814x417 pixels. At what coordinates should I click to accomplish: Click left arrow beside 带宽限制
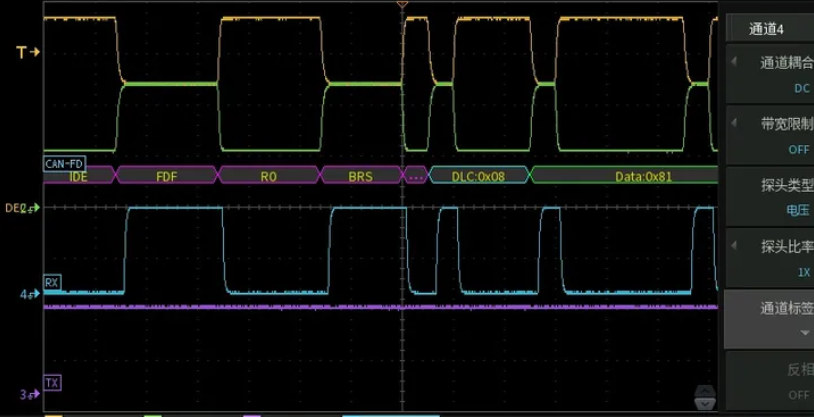tap(734, 123)
